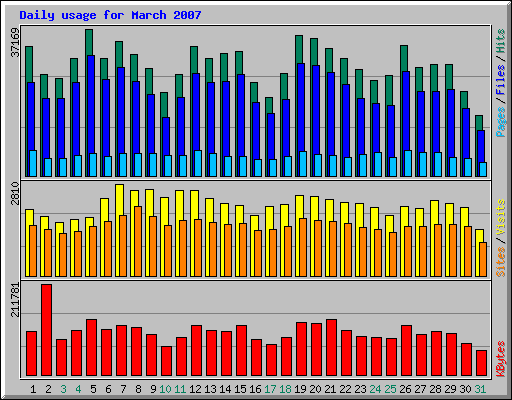Select the red KBytes bar for day 21
Image resolution: width=512 pixels, height=400 pixels.
[x=332, y=347]
